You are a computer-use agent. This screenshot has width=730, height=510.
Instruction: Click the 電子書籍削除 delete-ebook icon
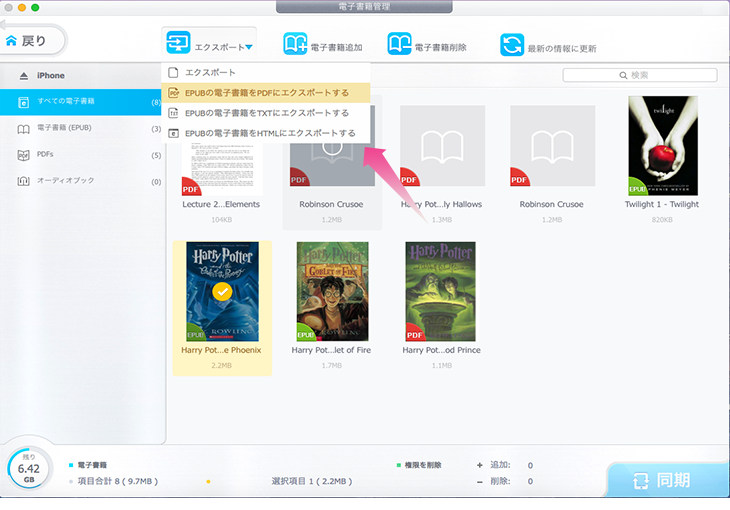(x=399, y=44)
